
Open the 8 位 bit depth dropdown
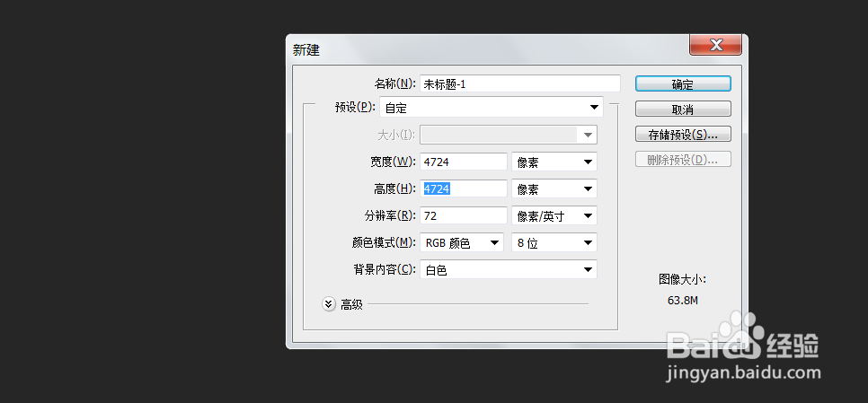point(554,242)
